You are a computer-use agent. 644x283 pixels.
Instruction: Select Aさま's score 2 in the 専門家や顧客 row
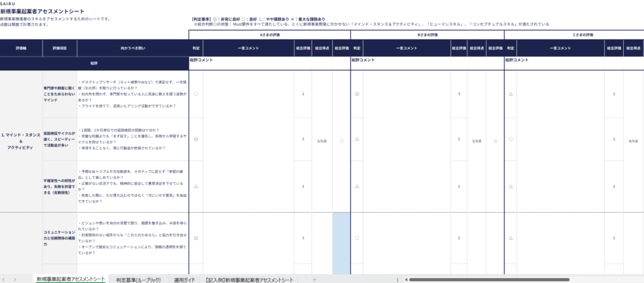pyautogui.click(x=303, y=94)
